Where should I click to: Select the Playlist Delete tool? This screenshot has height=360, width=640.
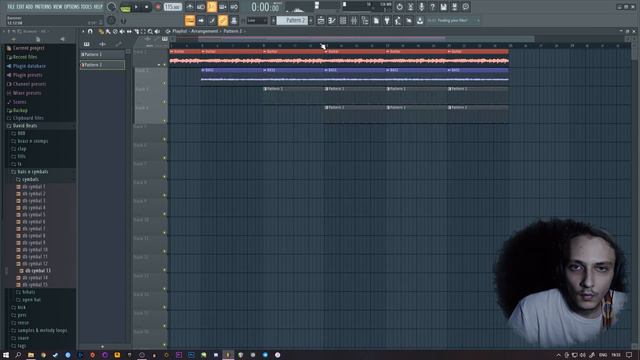tap(115, 31)
